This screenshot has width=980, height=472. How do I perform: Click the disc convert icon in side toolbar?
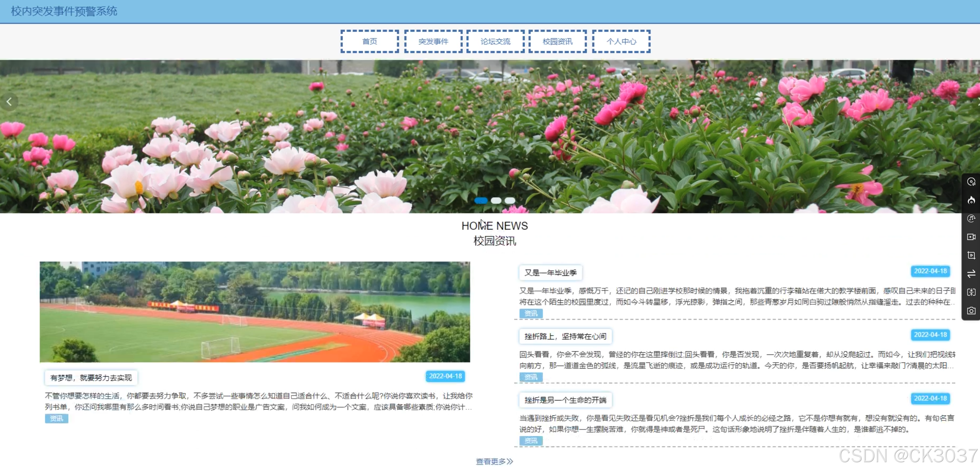tap(971, 182)
